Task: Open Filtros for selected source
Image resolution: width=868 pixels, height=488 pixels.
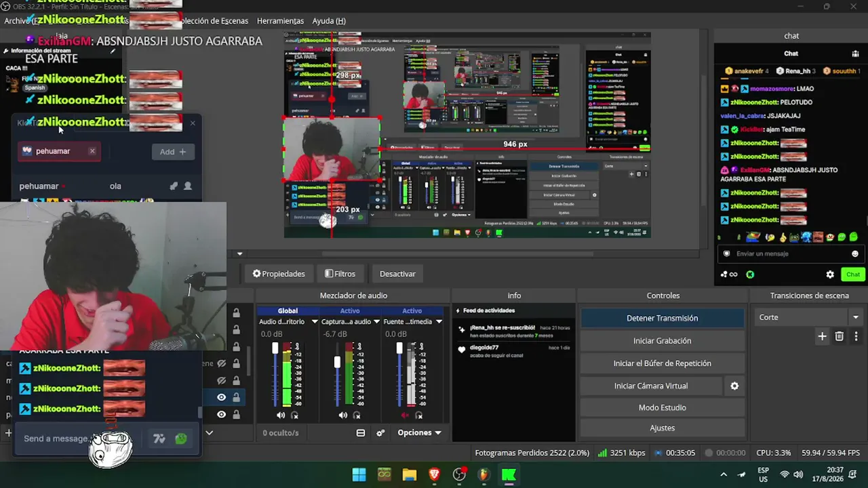Action: click(x=340, y=274)
